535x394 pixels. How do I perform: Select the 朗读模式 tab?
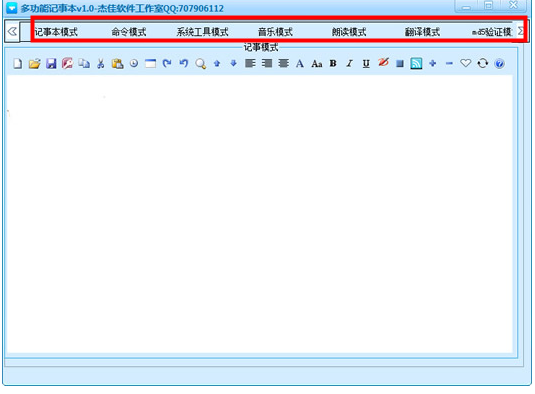(x=349, y=32)
